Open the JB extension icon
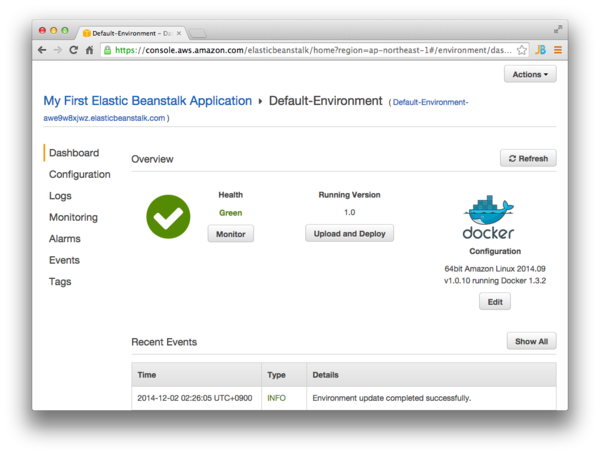This screenshot has height=455, width=600. pos(540,50)
